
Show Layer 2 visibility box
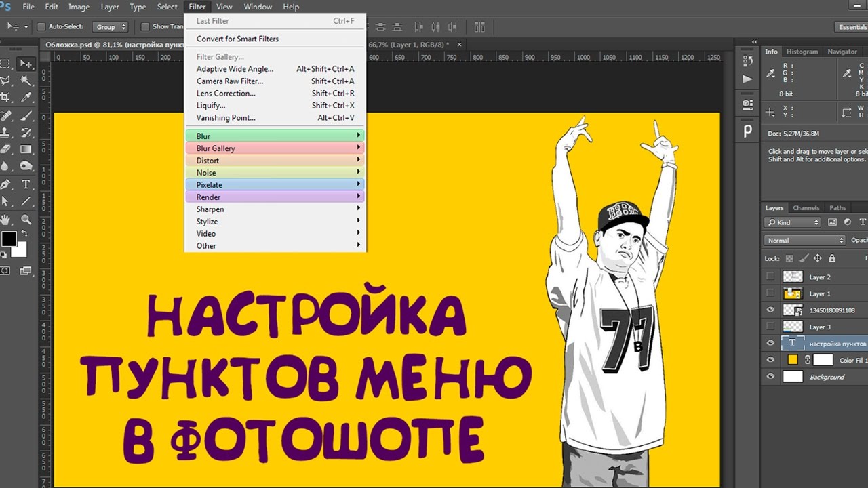[x=770, y=277]
